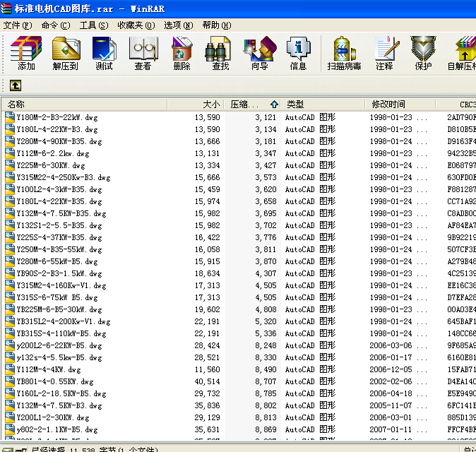The image size is (476, 452).
Task: Select file y200L2-6-22KW-B5.dwg
Action: click(59, 345)
